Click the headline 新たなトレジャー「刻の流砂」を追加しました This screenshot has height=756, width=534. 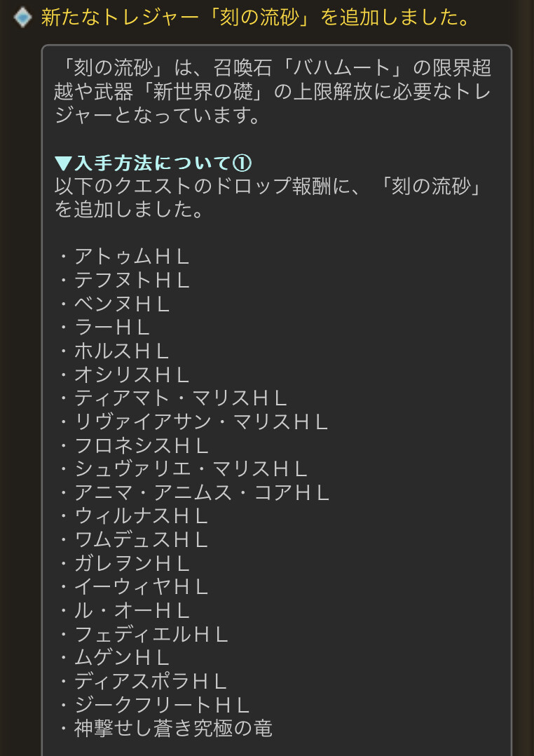pyautogui.click(x=255, y=18)
